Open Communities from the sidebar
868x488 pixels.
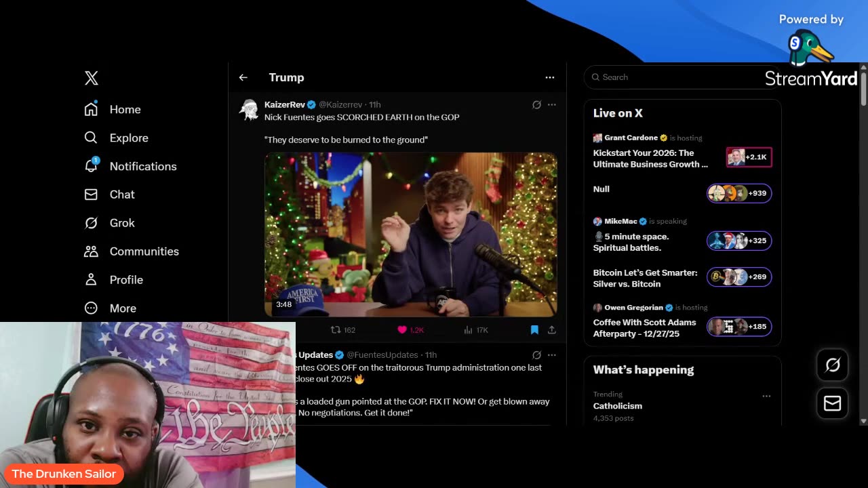pos(132,251)
